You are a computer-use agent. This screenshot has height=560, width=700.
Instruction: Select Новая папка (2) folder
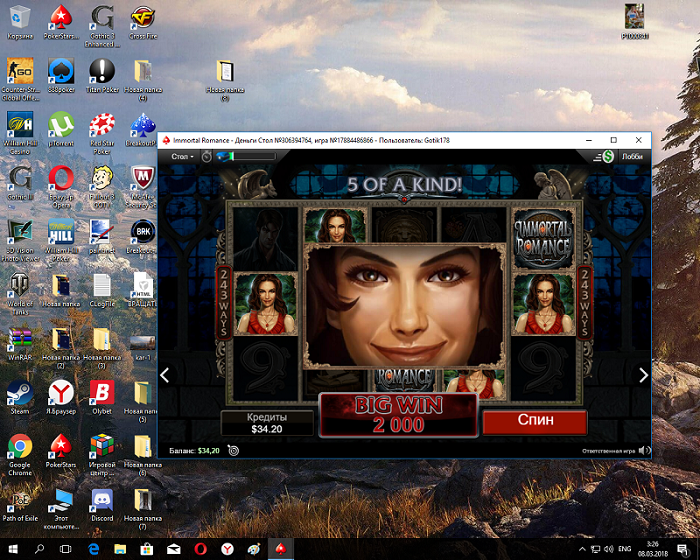61,347
